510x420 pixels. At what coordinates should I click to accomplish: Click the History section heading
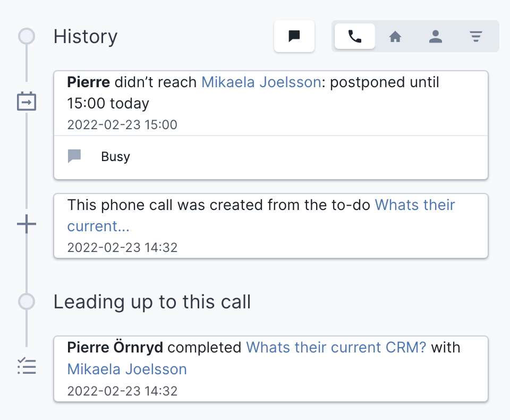pos(85,37)
